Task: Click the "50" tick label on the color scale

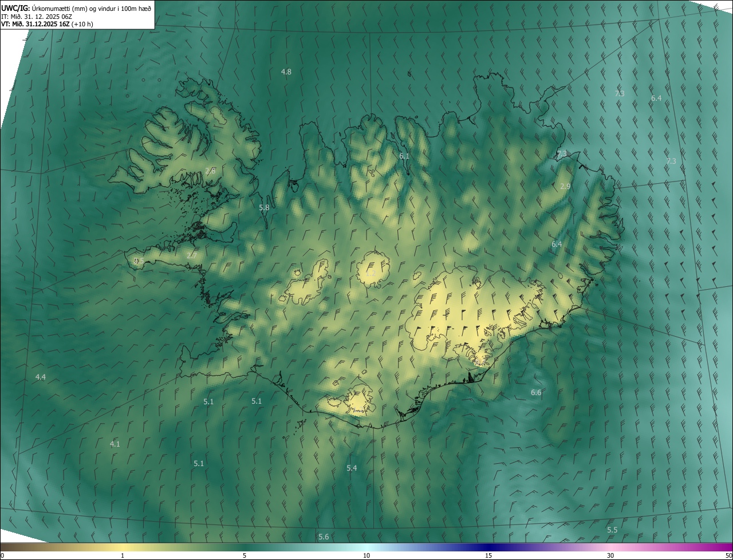Action: 728,555
